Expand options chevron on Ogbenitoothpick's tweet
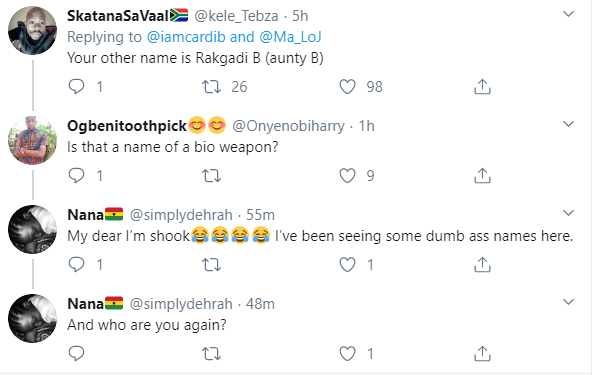 click(x=569, y=124)
